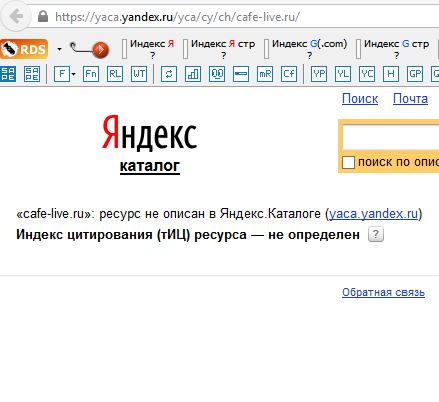Click the YC toolbar icon

[x=367, y=74]
